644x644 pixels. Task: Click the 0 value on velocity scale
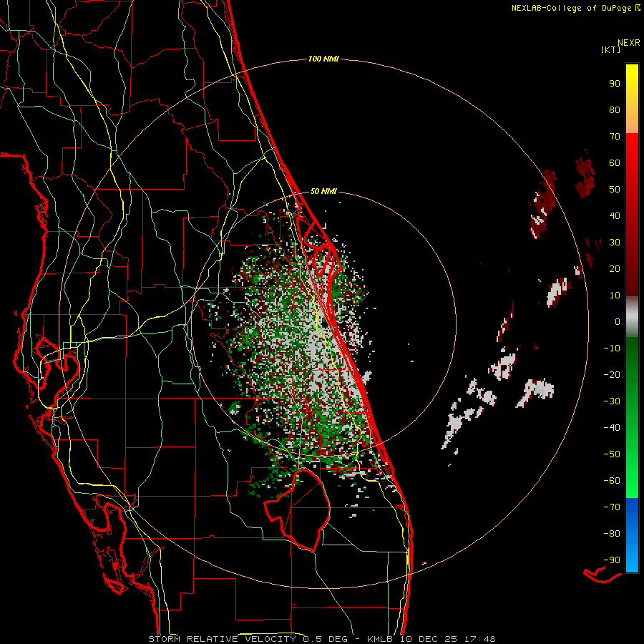pyautogui.click(x=618, y=321)
